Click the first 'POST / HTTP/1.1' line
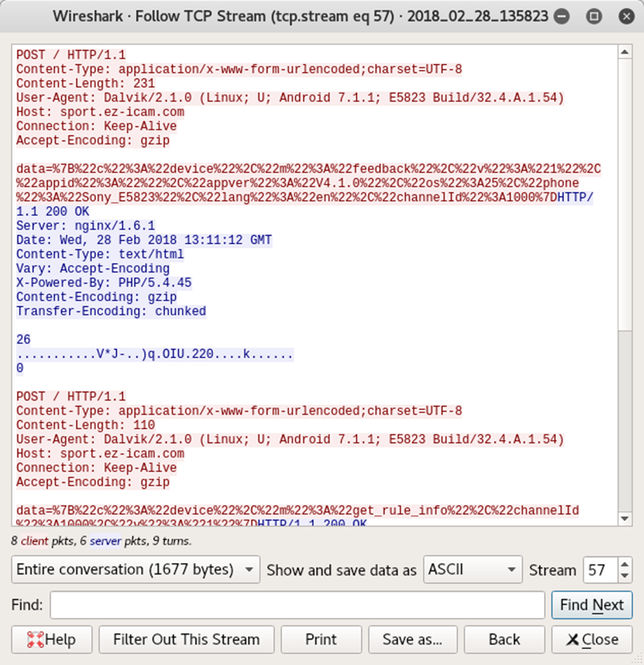Screen dimensions: 644x665 (x=71, y=55)
